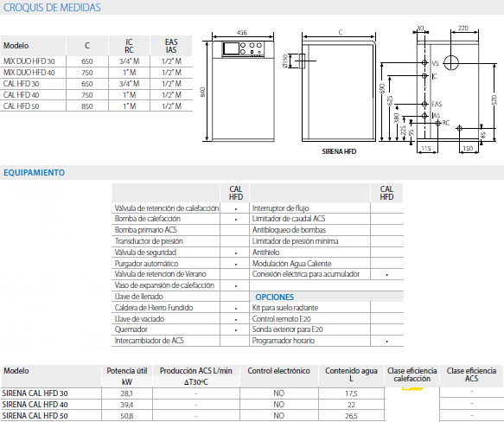Click Control remoto E20 option
504x422 pixels.
327,319
